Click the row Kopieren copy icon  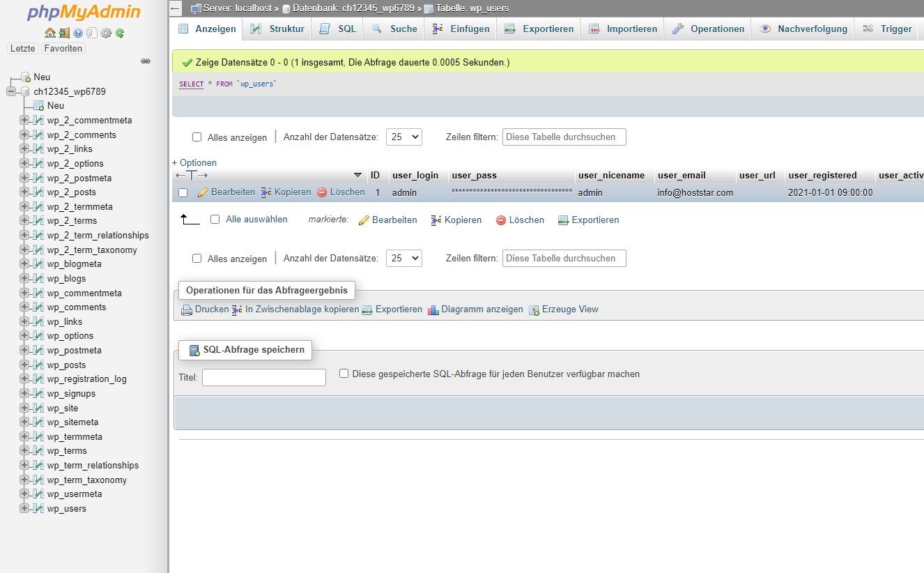pos(266,192)
